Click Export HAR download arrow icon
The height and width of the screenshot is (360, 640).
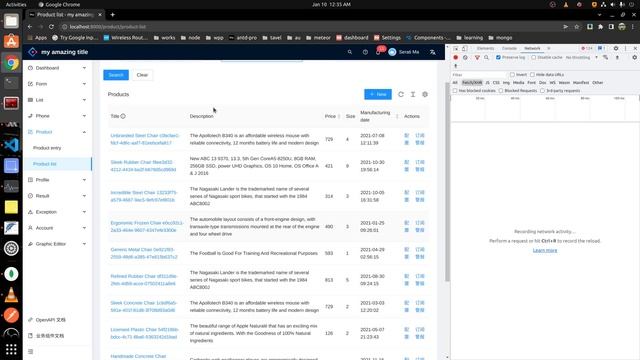pos(456,66)
